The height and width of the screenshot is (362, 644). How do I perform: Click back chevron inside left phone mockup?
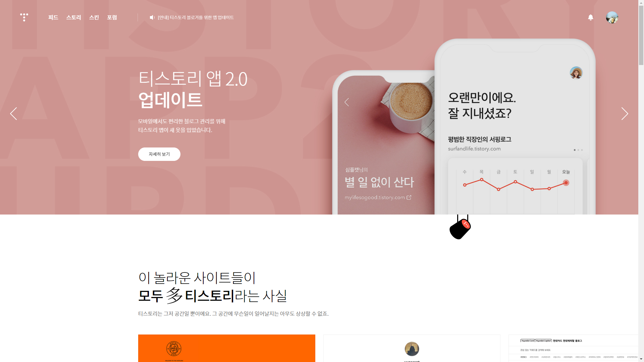click(x=347, y=102)
